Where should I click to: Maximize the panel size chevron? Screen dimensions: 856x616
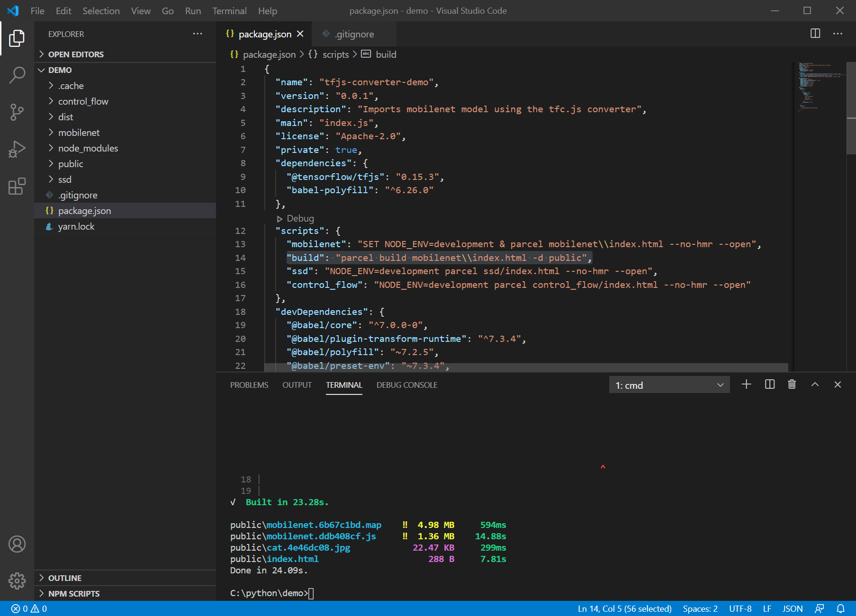(815, 384)
